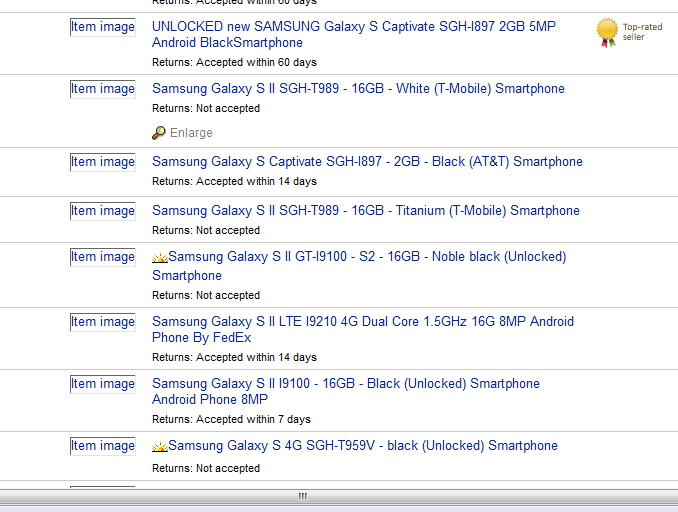Open Galaxy S II SGH-T989 Titanium listing
This screenshot has height=512, width=678.
click(x=366, y=211)
